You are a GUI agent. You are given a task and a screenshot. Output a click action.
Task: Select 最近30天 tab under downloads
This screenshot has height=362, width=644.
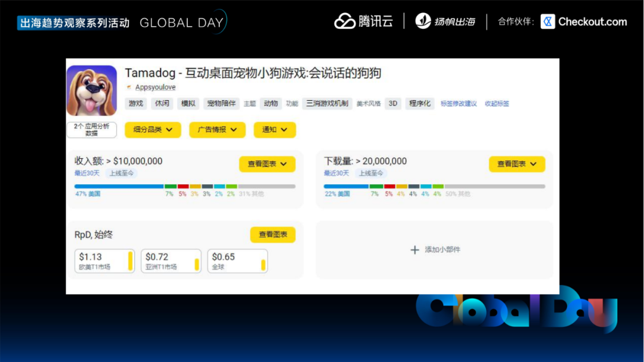tap(336, 174)
